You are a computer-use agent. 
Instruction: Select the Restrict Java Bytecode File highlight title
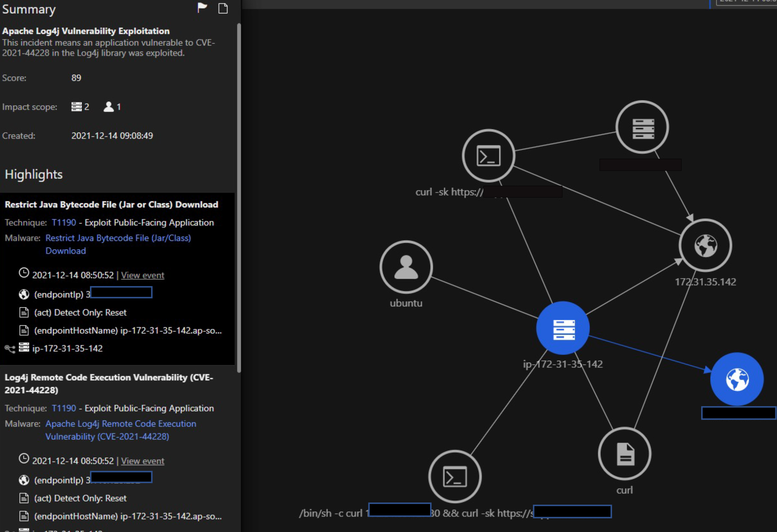(x=111, y=205)
